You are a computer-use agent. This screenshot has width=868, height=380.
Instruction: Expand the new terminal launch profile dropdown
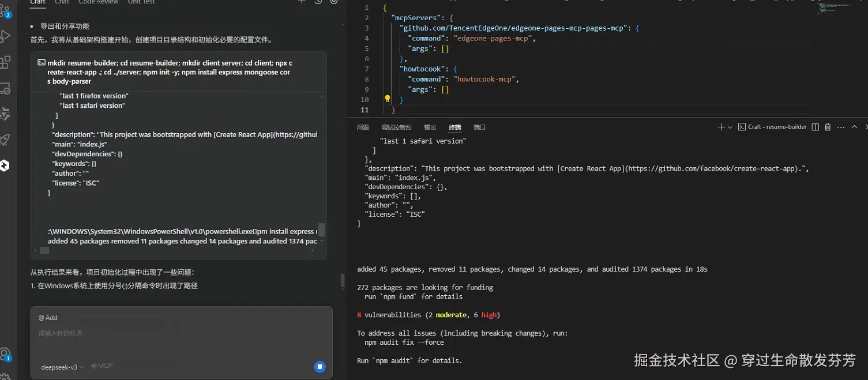click(x=730, y=127)
